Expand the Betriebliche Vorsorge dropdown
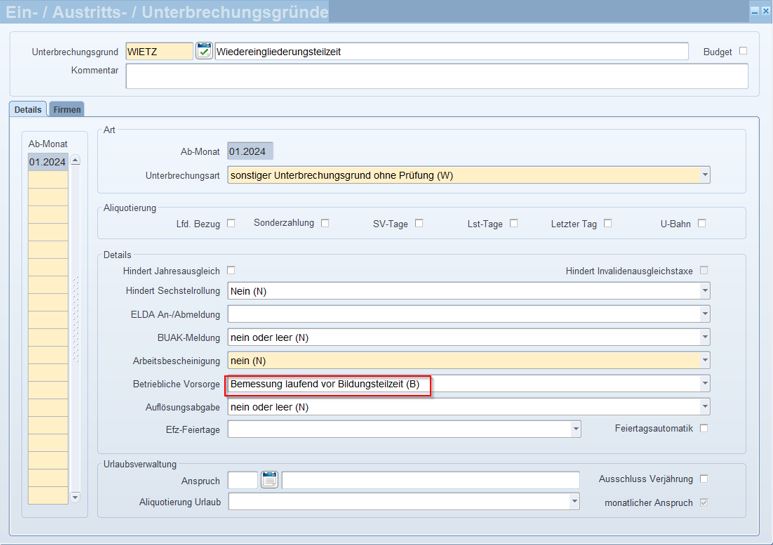Viewport: 773px width, 545px height. (704, 384)
